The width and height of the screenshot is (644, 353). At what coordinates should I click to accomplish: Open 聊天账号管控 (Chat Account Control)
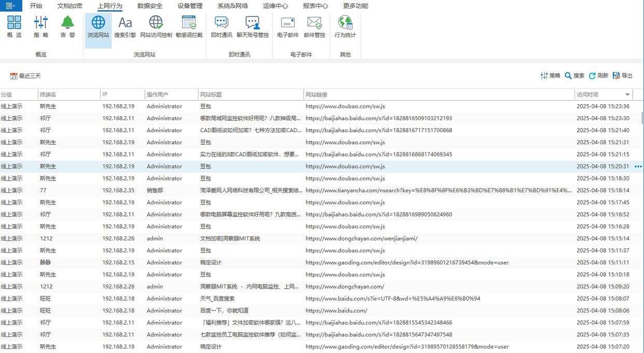253,29
